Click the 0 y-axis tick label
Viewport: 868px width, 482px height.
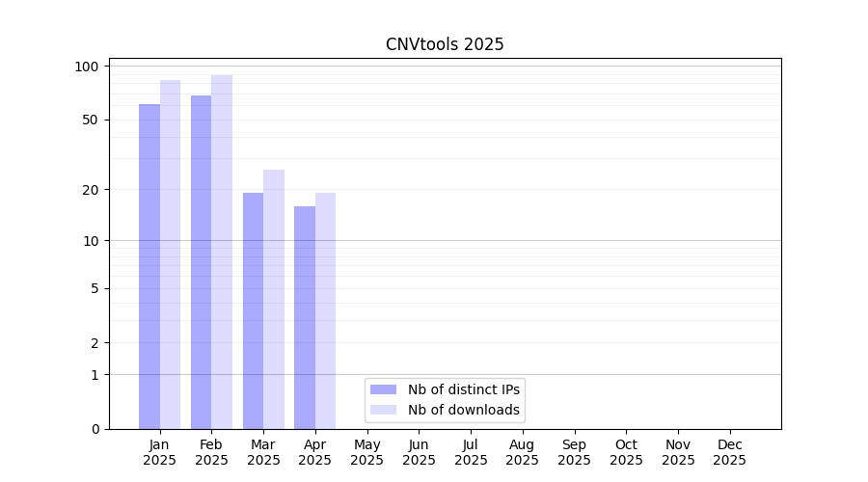point(95,429)
